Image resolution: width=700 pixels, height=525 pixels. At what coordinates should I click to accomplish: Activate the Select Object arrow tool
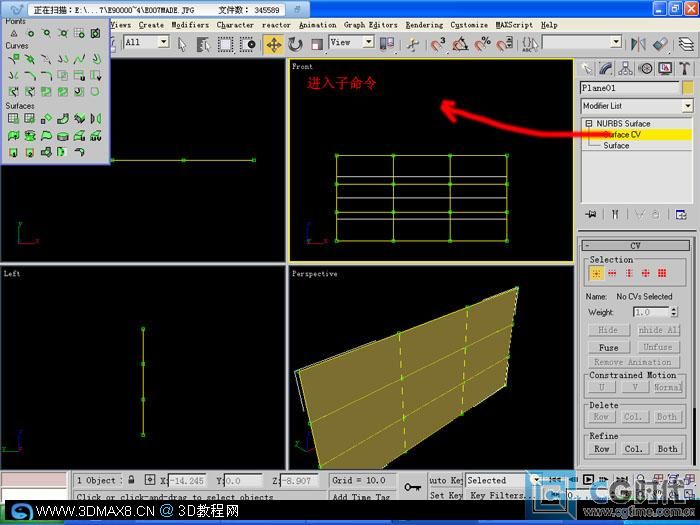[182, 44]
